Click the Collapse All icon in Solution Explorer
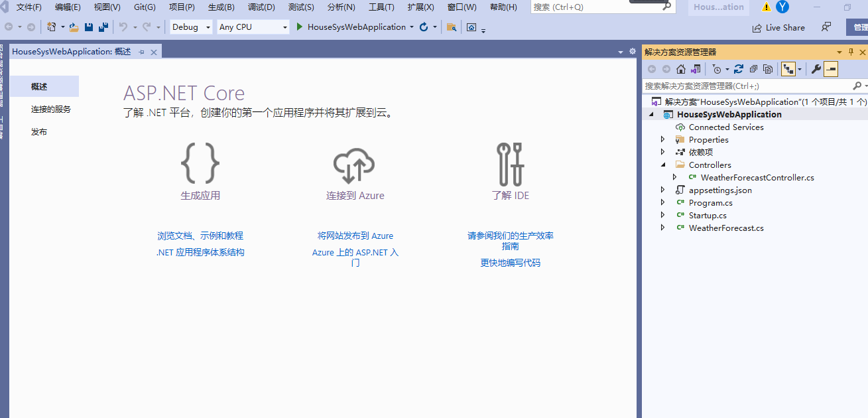 tap(753, 69)
